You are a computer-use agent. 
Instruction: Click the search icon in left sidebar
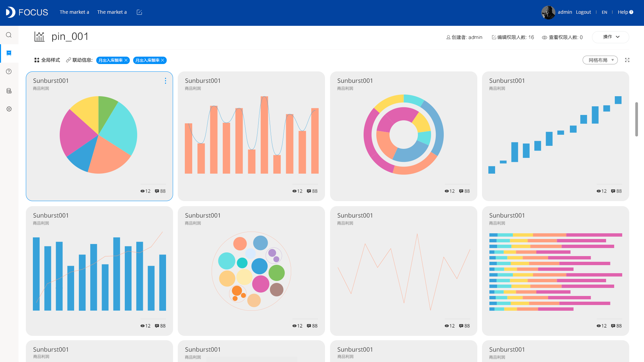[x=9, y=35]
